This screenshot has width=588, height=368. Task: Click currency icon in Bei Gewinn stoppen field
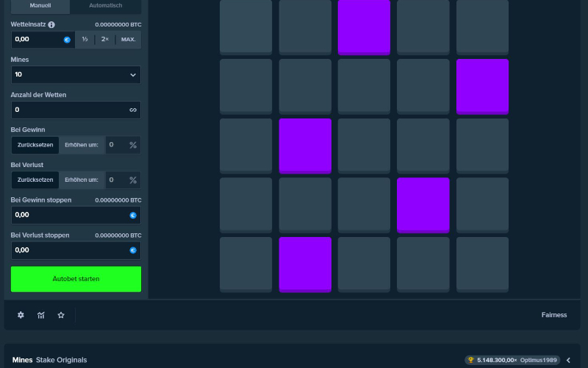point(133,215)
